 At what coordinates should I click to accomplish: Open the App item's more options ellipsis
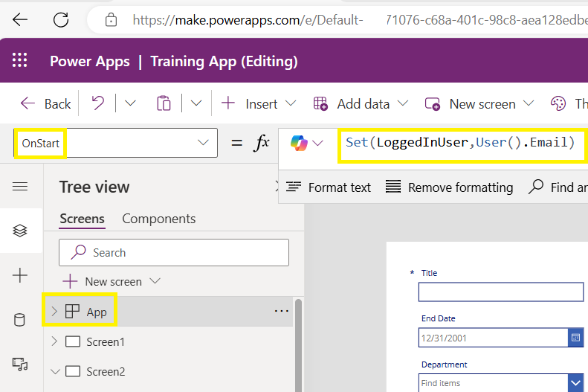tap(281, 311)
